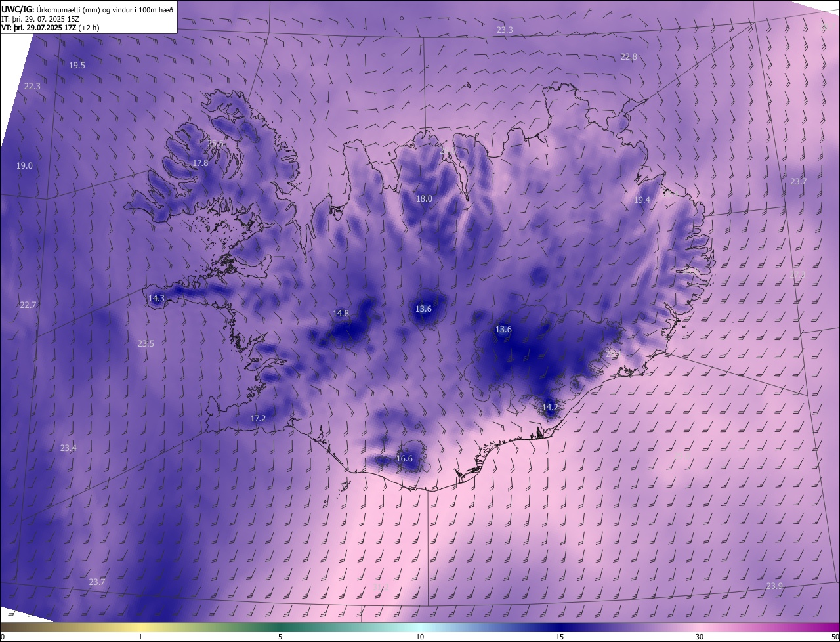840x642 pixels.
Task: Click the 23.5 value label on the map
Action: click(146, 343)
